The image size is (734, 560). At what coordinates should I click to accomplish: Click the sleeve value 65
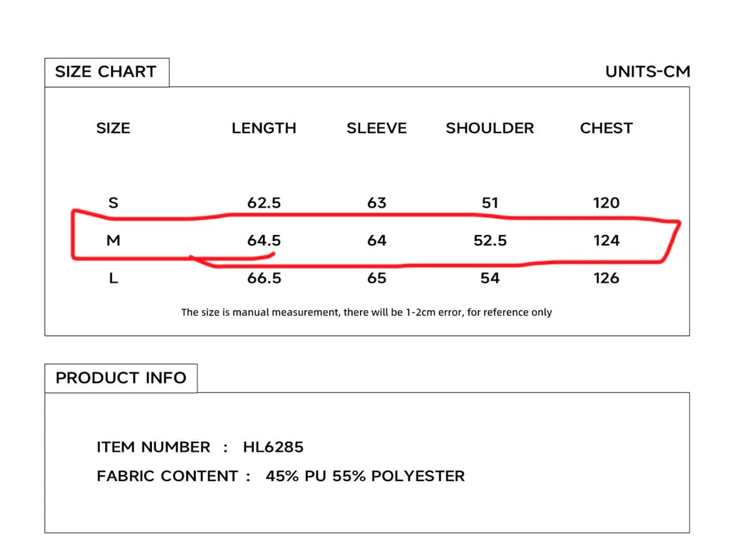click(x=376, y=279)
